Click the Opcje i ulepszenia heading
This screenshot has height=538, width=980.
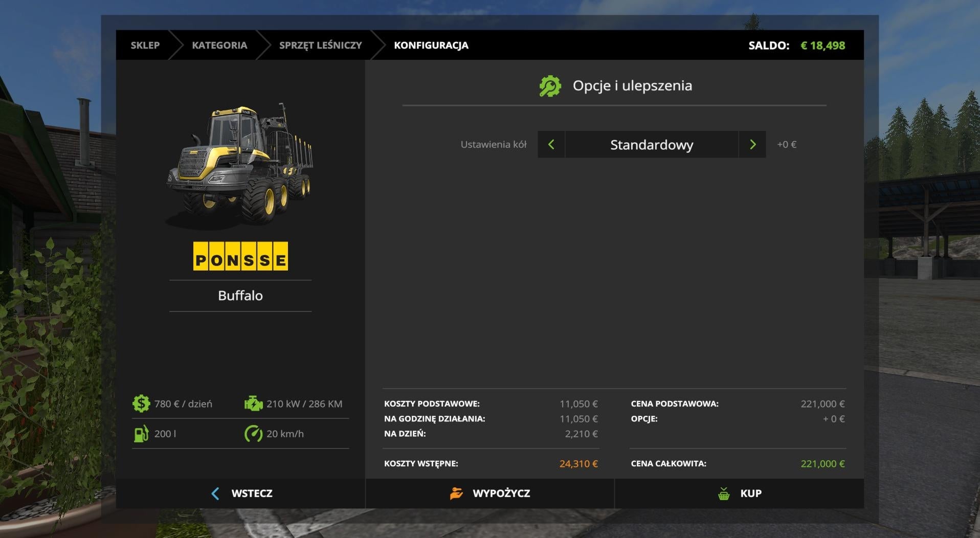pyautogui.click(x=632, y=85)
